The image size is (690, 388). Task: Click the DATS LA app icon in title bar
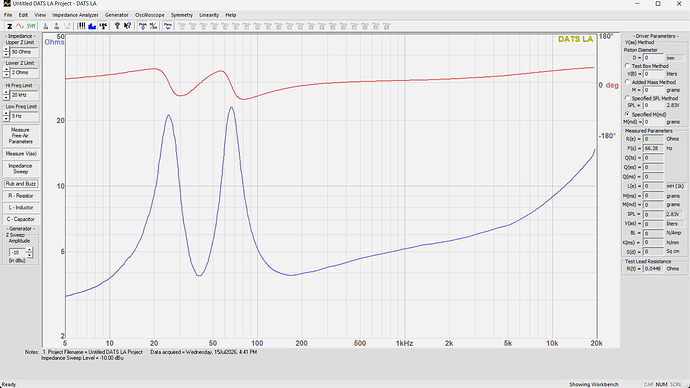(7, 4)
